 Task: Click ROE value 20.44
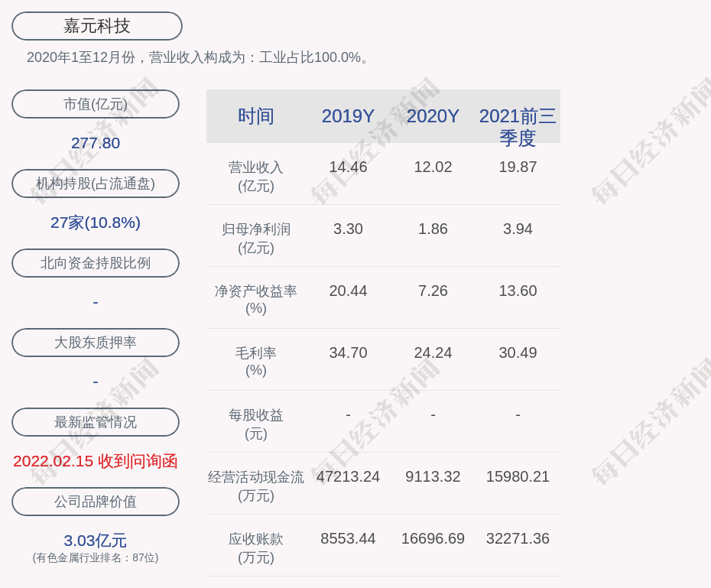click(x=349, y=291)
